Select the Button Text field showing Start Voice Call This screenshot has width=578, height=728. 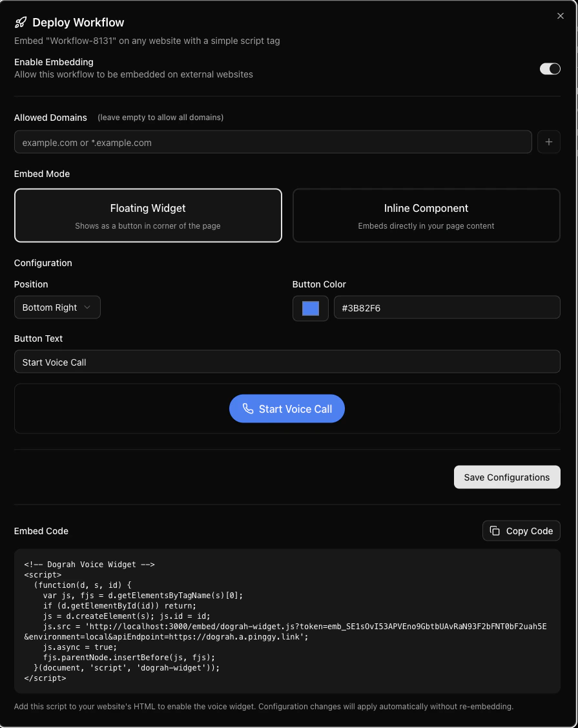click(287, 362)
